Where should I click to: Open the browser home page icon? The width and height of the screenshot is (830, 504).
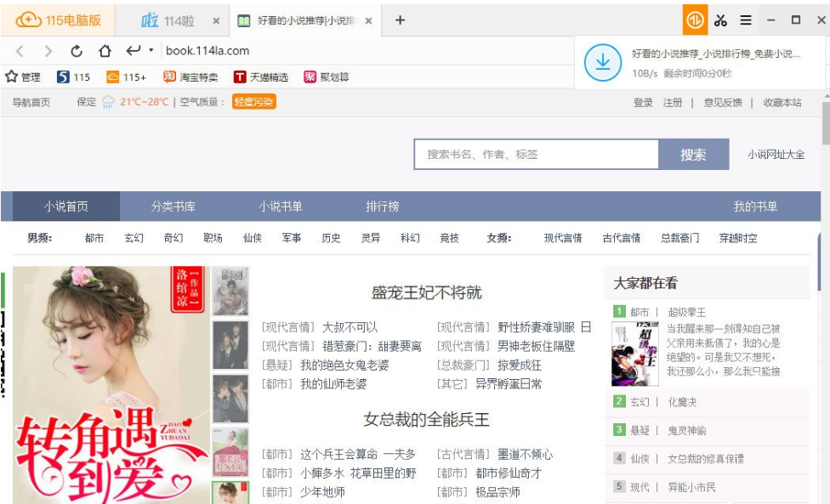click(x=105, y=51)
